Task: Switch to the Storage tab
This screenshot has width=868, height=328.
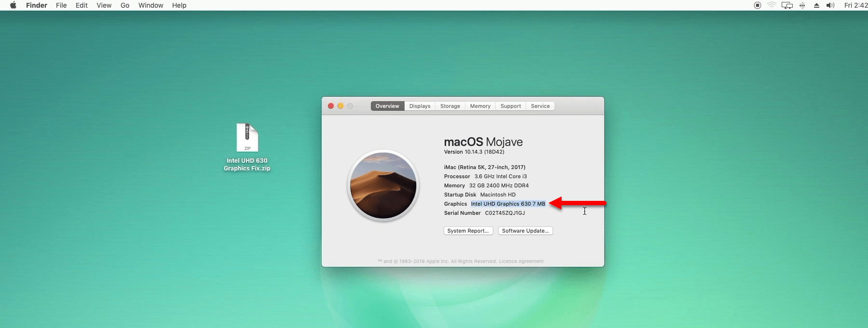Action: pyautogui.click(x=450, y=106)
